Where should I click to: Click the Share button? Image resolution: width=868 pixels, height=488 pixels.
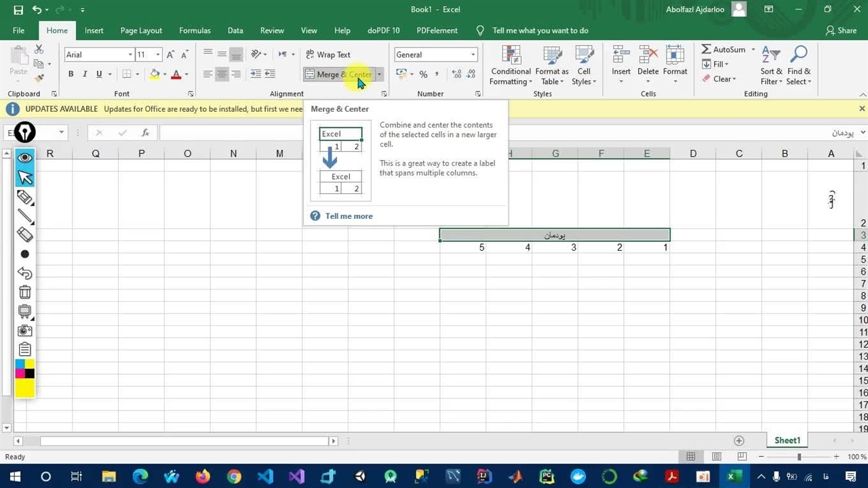tap(841, 30)
